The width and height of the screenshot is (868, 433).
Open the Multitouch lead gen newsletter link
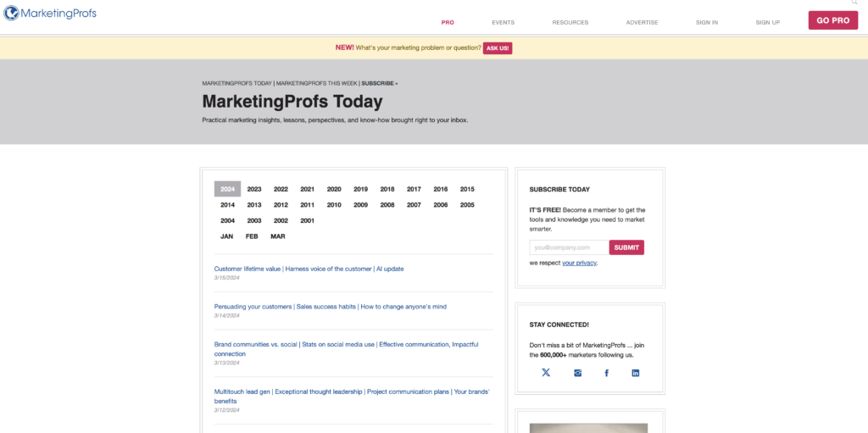[352, 396]
